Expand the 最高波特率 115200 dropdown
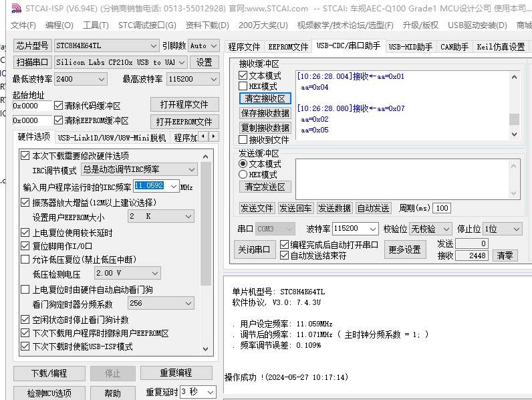The height and width of the screenshot is (400, 532). pyautogui.click(x=213, y=79)
